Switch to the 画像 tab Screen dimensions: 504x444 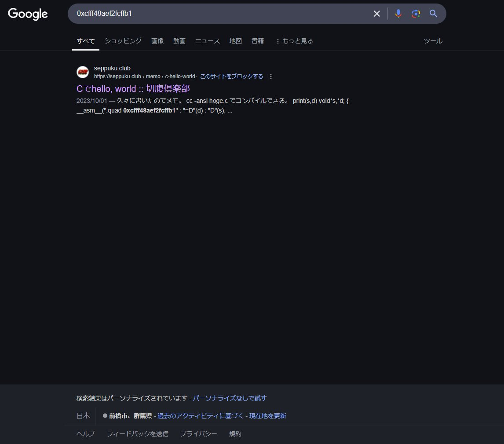point(157,40)
